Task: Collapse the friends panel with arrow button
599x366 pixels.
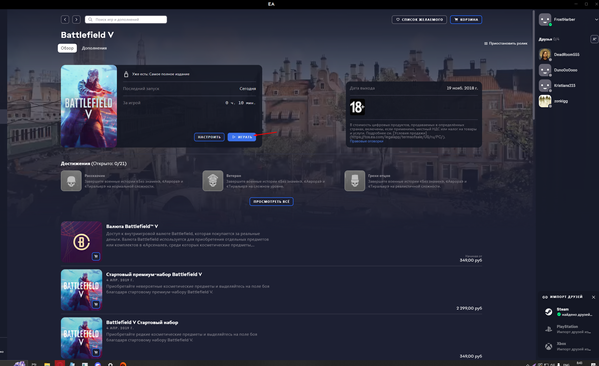Action: tap(594, 39)
